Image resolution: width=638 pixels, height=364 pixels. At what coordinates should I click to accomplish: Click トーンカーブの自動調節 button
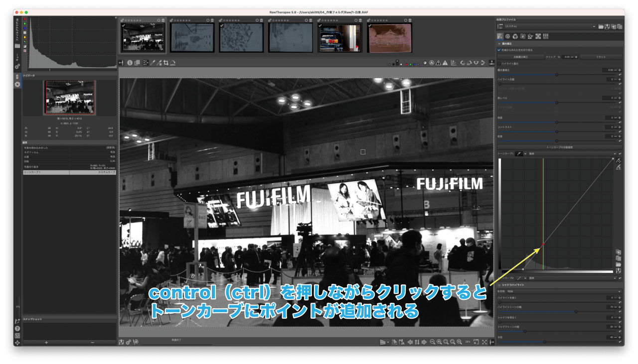tap(560, 147)
